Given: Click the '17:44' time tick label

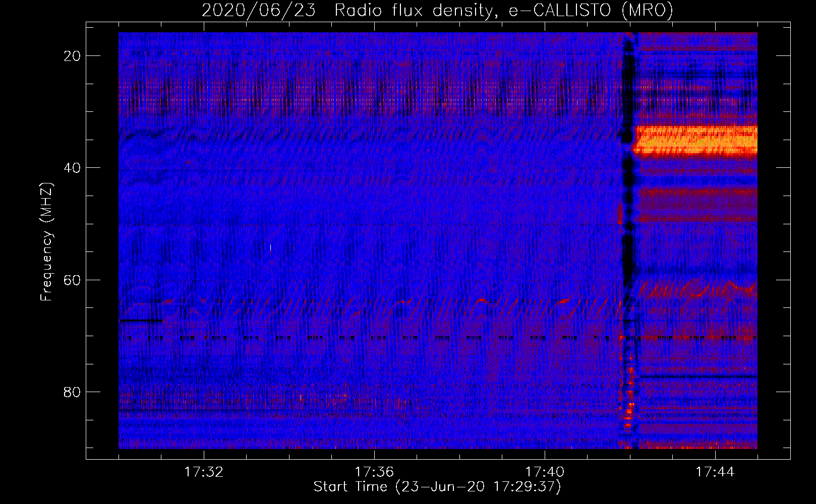Looking at the screenshot, I should pos(715,472).
